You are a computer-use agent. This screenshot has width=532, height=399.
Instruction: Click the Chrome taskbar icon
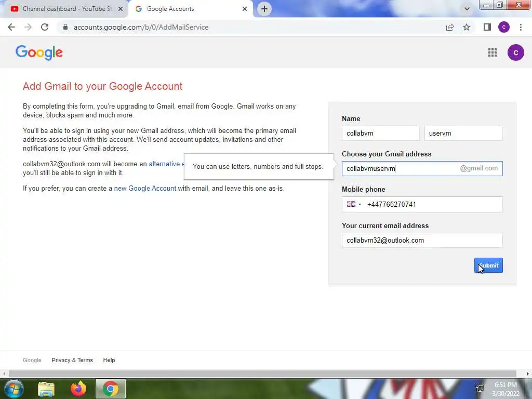click(111, 389)
